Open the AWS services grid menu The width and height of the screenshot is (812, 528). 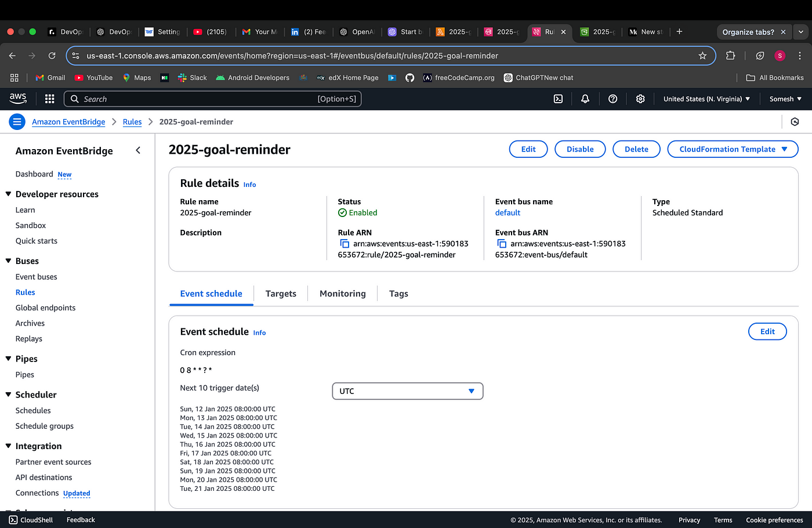(50, 99)
